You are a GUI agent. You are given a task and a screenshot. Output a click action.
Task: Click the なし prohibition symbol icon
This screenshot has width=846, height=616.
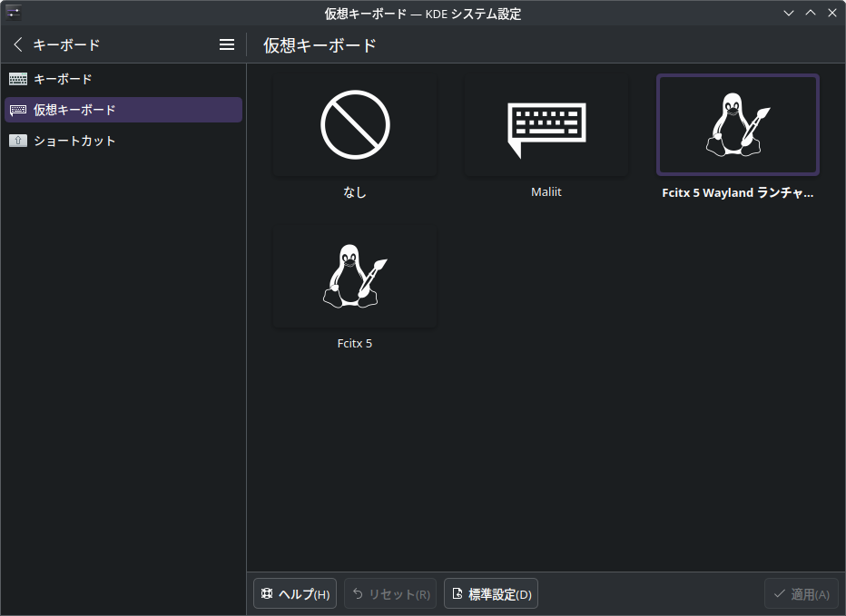tap(355, 124)
